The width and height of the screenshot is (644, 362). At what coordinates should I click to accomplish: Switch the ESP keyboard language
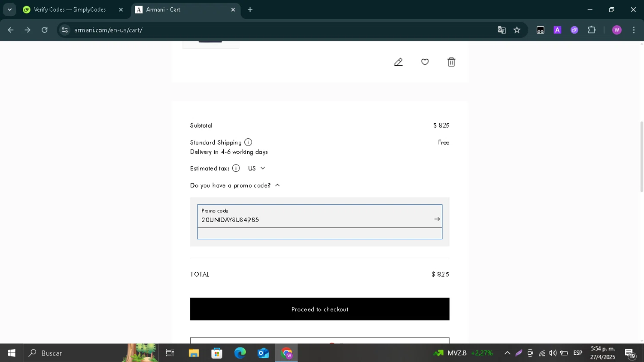(x=578, y=353)
